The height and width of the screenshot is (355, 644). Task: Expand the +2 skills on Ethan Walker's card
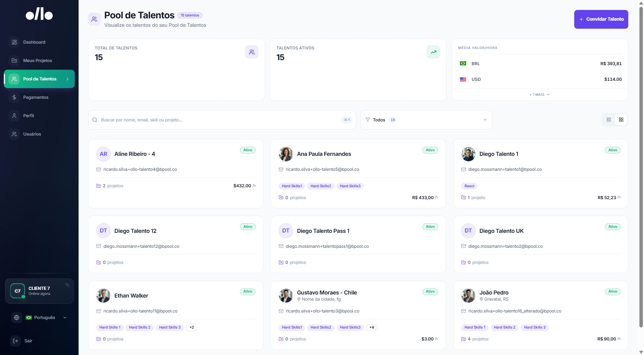(x=192, y=327)
